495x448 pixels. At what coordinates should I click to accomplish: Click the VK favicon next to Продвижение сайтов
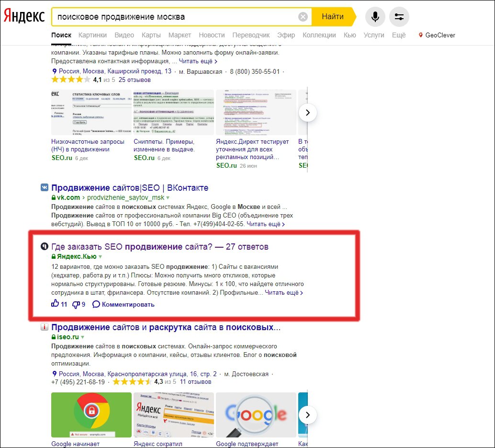(x=45, y=188)
